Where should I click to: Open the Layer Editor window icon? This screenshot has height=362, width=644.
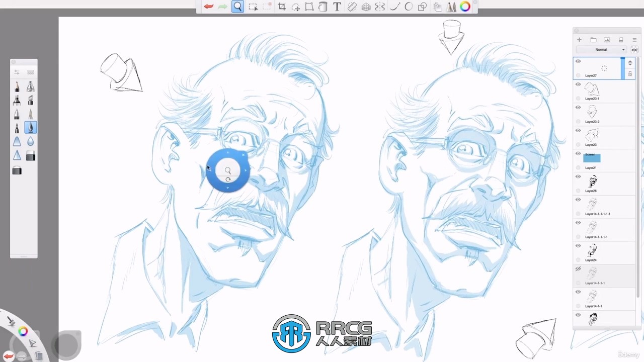437,7
